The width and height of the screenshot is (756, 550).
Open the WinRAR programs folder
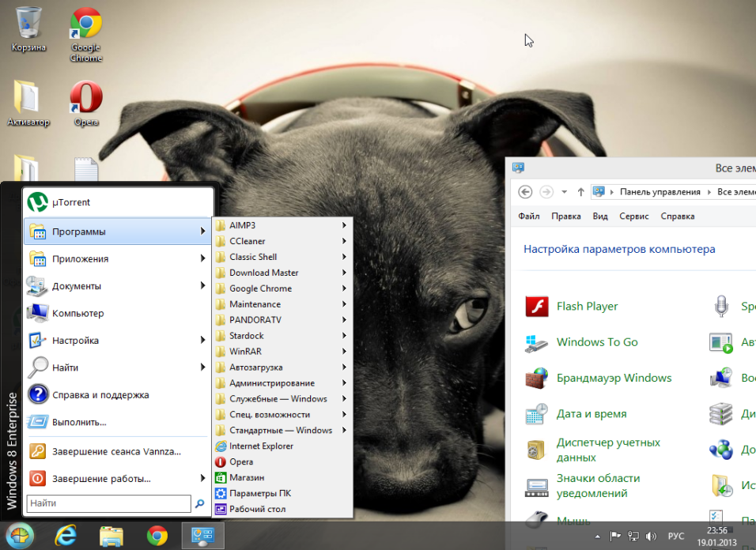point(282,352)
